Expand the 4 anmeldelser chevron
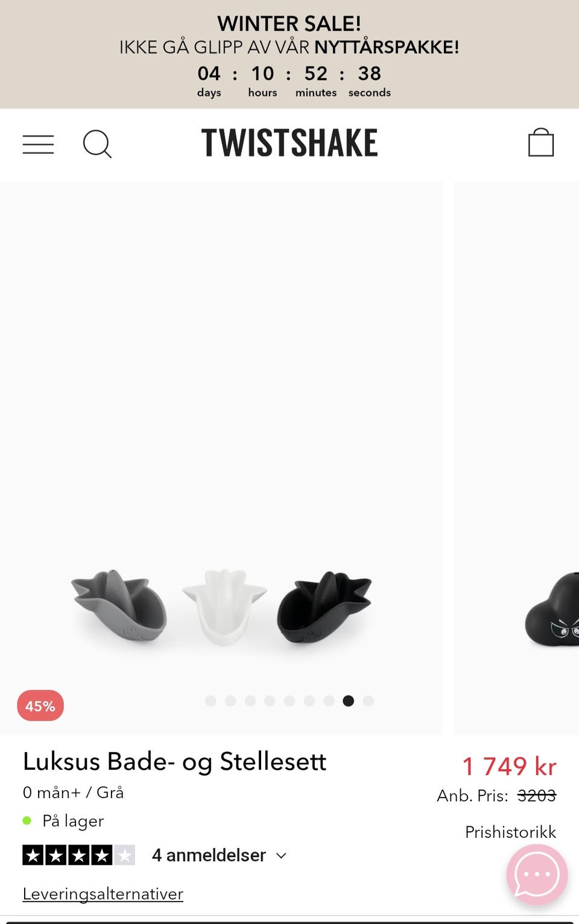Viewport: 579px width, 924px height. tap(281, 855)
